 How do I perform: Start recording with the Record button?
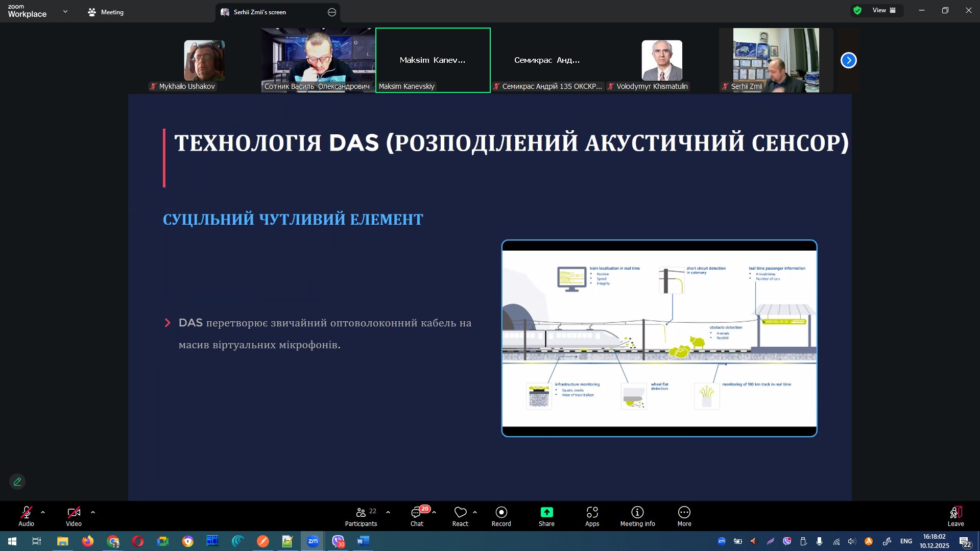tap(501, 516)
